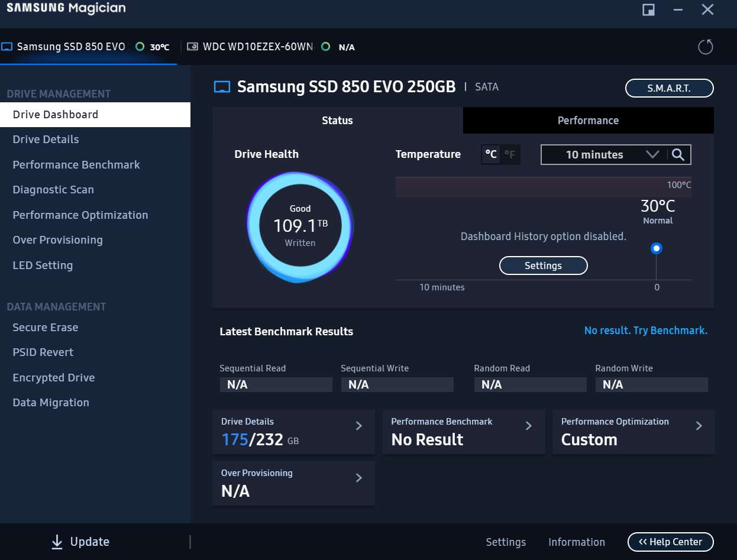Click the drive icon beside the 250GB title
The image size is (737, 560).
(x=222, y=88)
